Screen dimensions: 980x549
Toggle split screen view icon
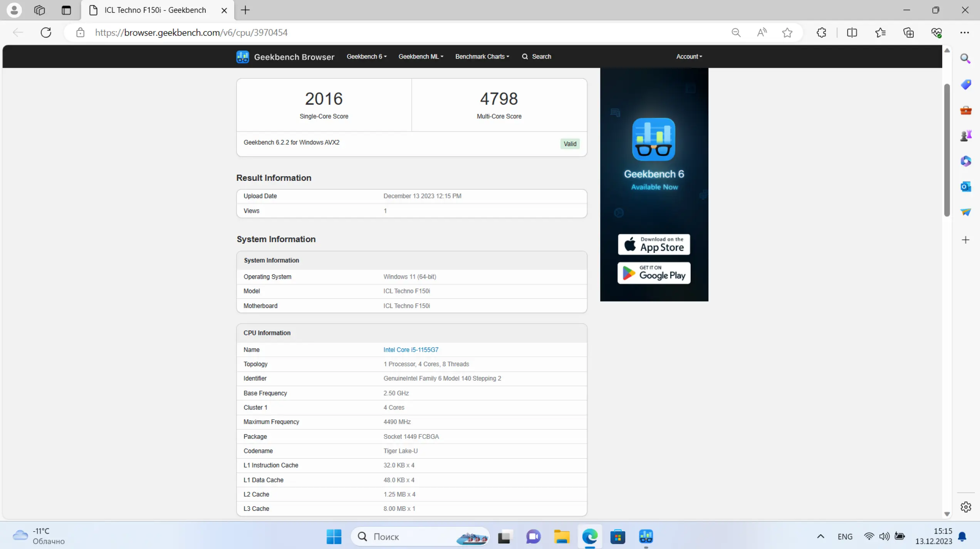click(x=852, y=33)
